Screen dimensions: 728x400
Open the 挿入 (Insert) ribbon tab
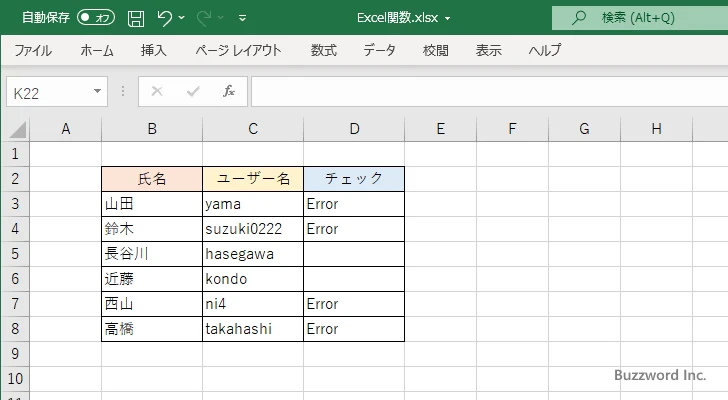(153, 50)
